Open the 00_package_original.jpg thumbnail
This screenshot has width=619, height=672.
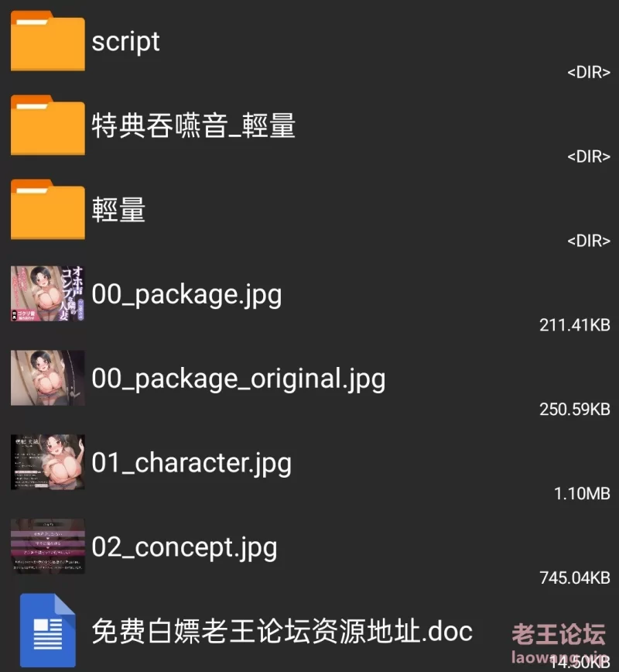(47, 378)
